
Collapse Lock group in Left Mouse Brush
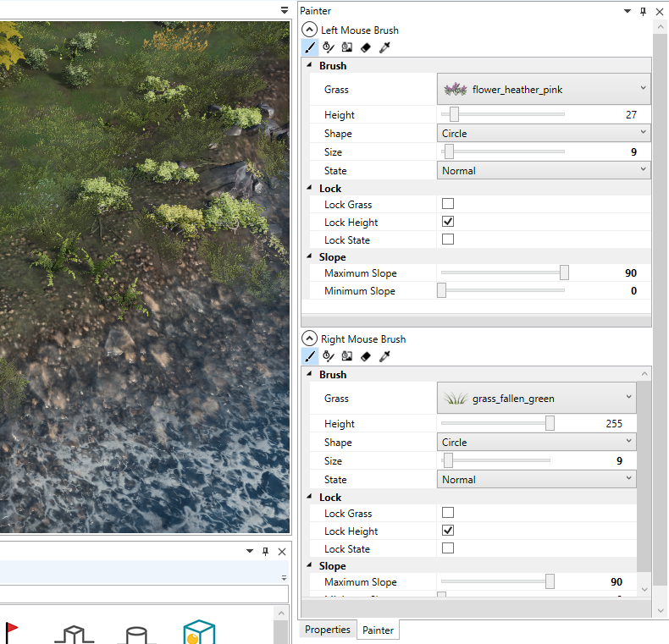click(x=309, y=188)
